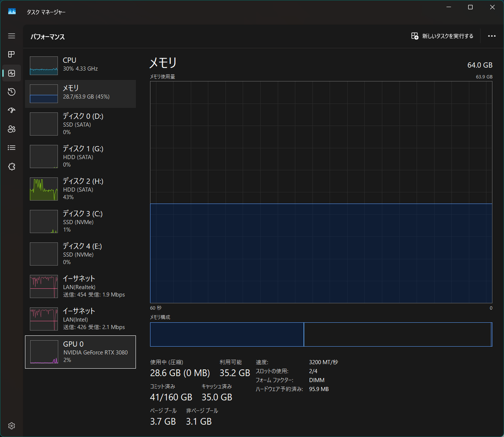
Task: Open the Startup apps icon
Action: pos(11,110)
